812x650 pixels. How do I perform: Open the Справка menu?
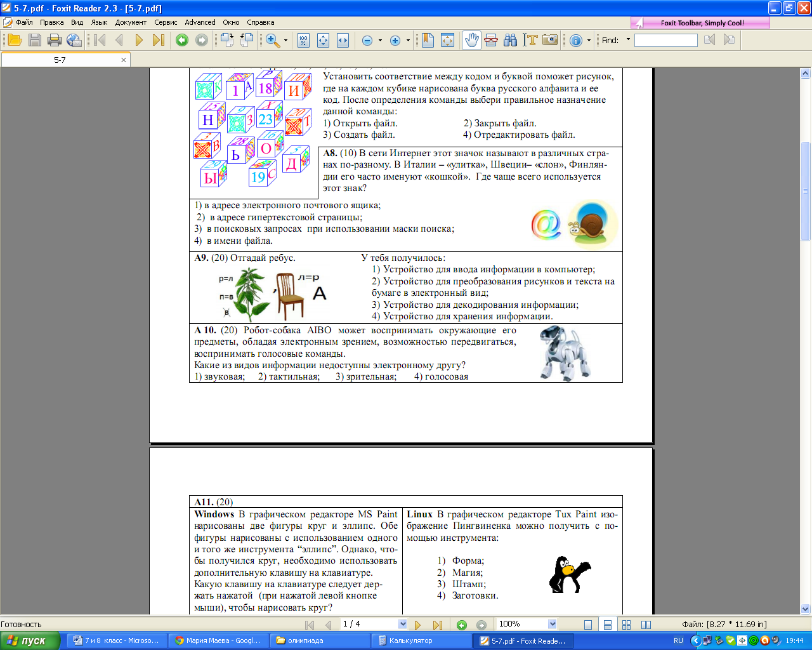[261, 22]
